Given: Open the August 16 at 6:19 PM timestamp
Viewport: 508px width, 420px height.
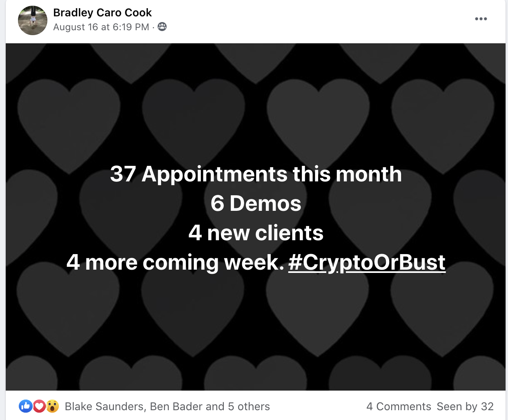Looking at the screenshot, I should [x=101, y=27].
